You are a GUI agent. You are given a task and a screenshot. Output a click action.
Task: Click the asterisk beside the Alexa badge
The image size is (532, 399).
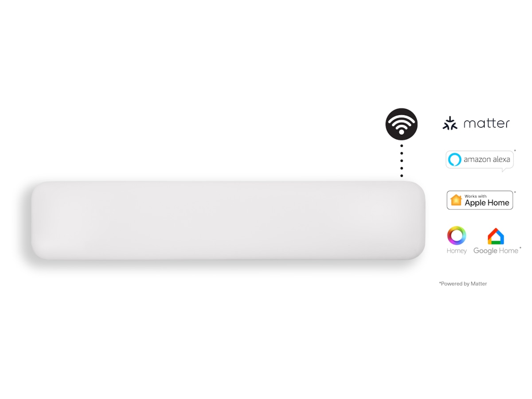515,151
